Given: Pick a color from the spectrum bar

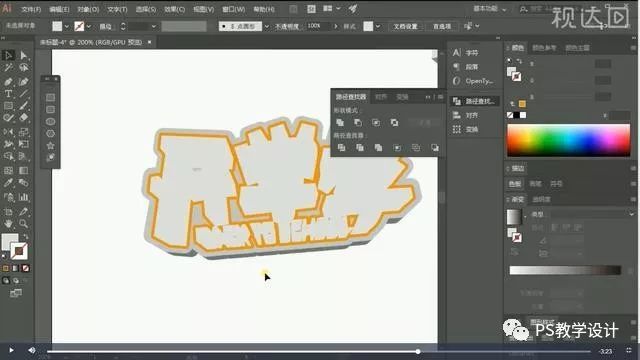Looking at the screenshot, I should click(569, 140).
